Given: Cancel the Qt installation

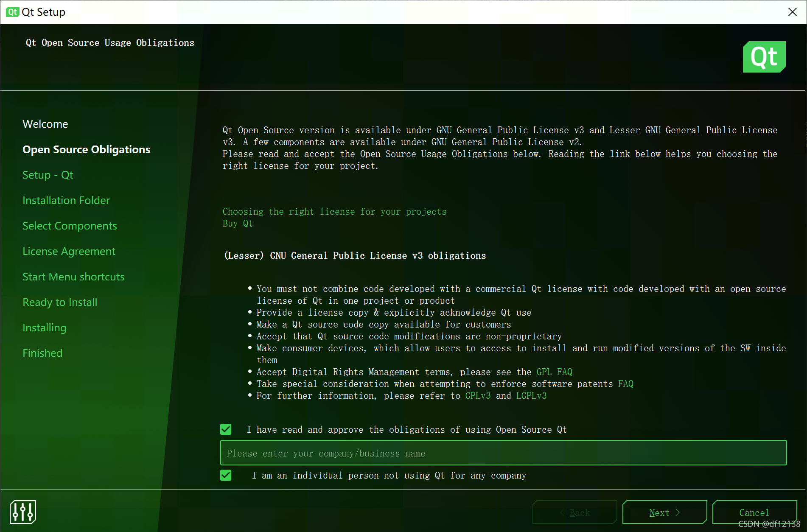Looking at the screenshot, I should [754, 512].
